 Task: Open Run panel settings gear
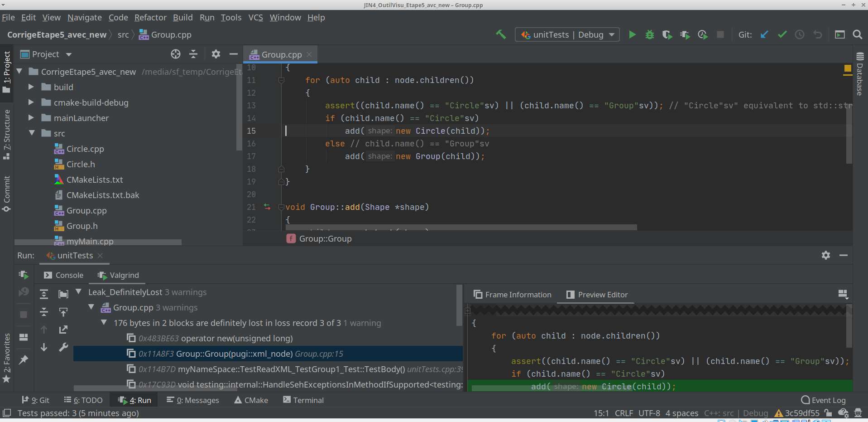(826, 255)
